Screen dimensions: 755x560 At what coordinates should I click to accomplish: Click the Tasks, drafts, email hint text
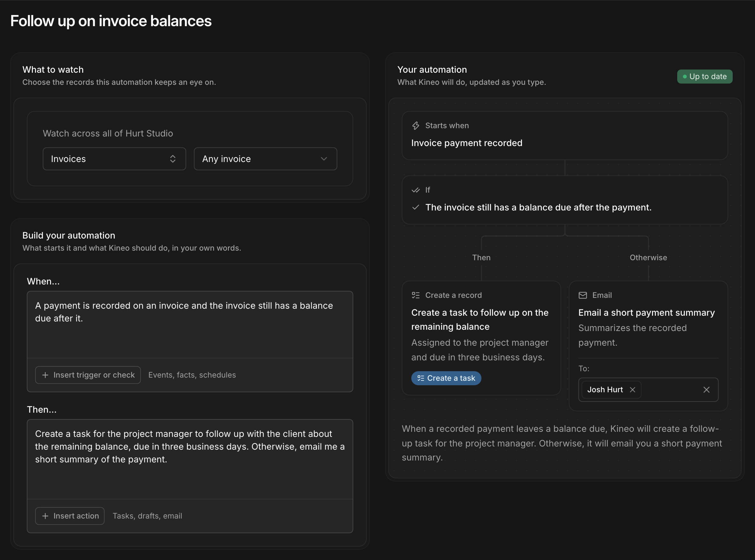click(x=147, y=516)
